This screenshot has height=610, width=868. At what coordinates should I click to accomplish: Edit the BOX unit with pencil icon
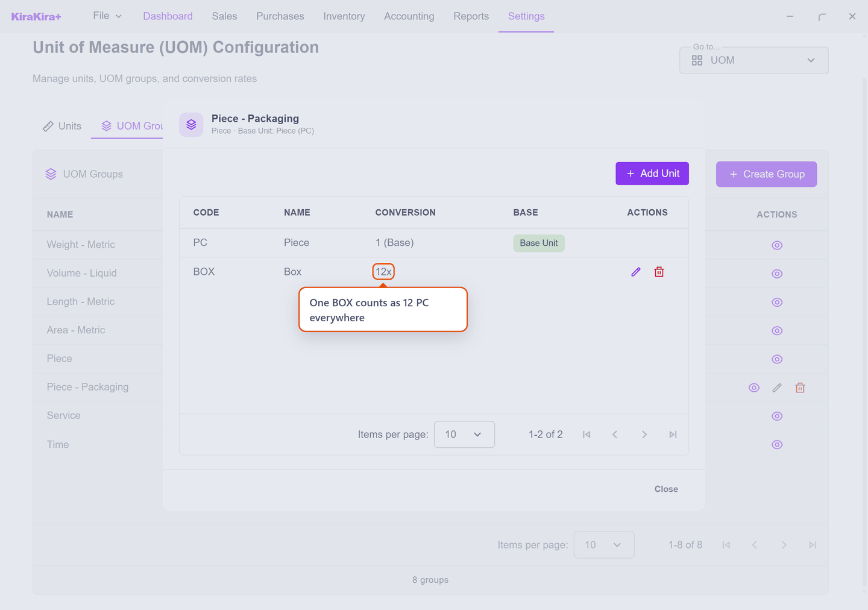(x=636, y=272)
